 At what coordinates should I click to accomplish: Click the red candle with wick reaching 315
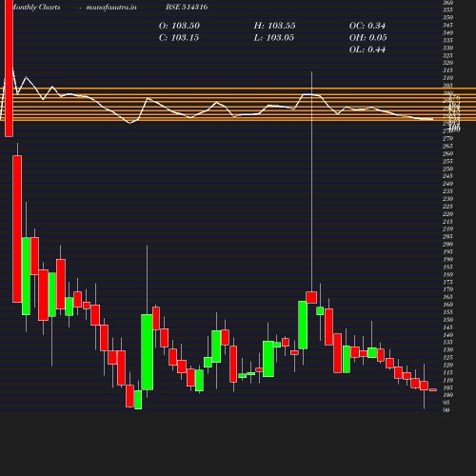(x=311, y=297)
